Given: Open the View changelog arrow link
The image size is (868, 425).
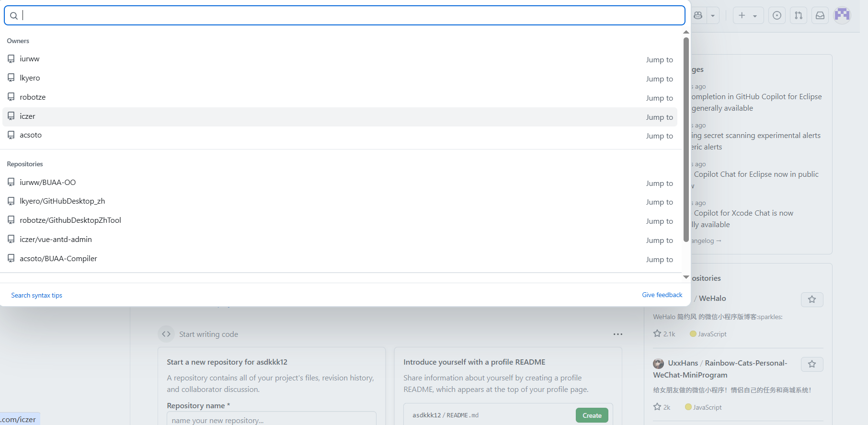Looking at the screenshot, I should click(x=706, y=241).
